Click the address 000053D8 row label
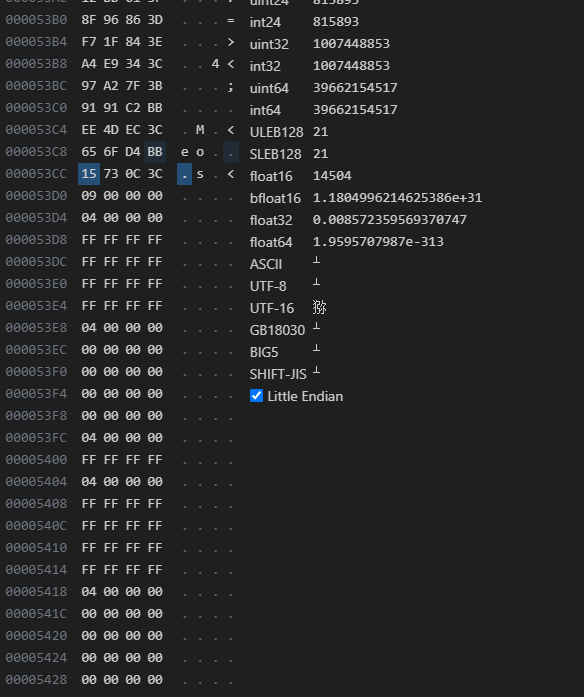Viewport: 584px width, 697px height. coord(36,240)
